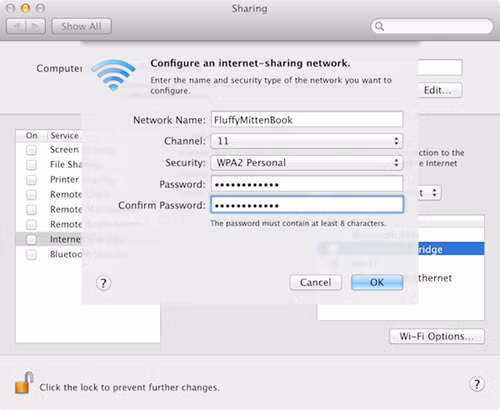Enable the Screen Sharing checkbox
The width and height of the screenshot is (500, 410).
31,150
